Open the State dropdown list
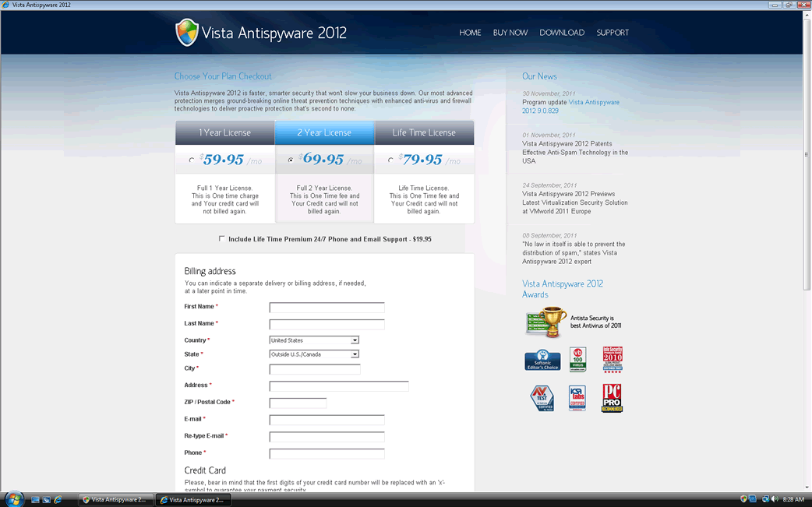Screen dimensions: 812x507 (x=355, y=354)
